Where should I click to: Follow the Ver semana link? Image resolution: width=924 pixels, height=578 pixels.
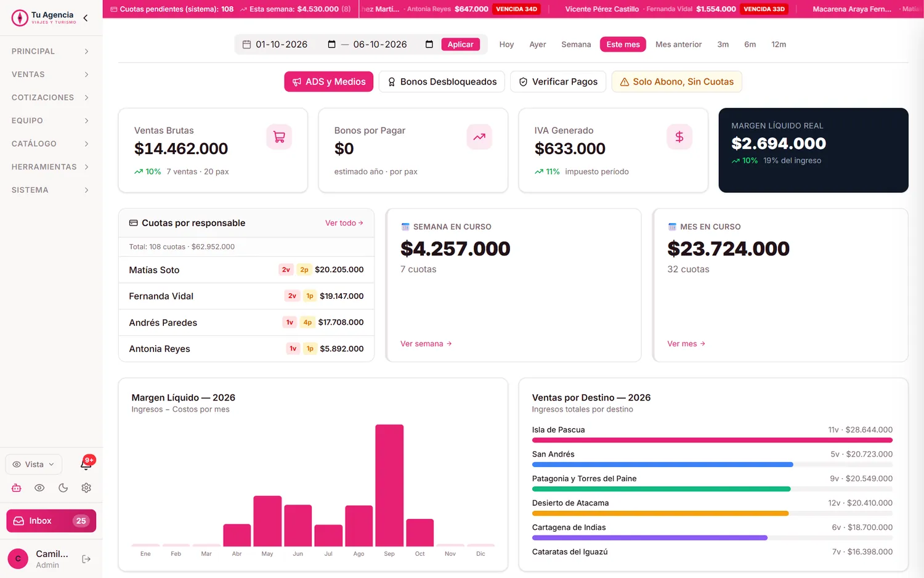(x=426, y=344)
